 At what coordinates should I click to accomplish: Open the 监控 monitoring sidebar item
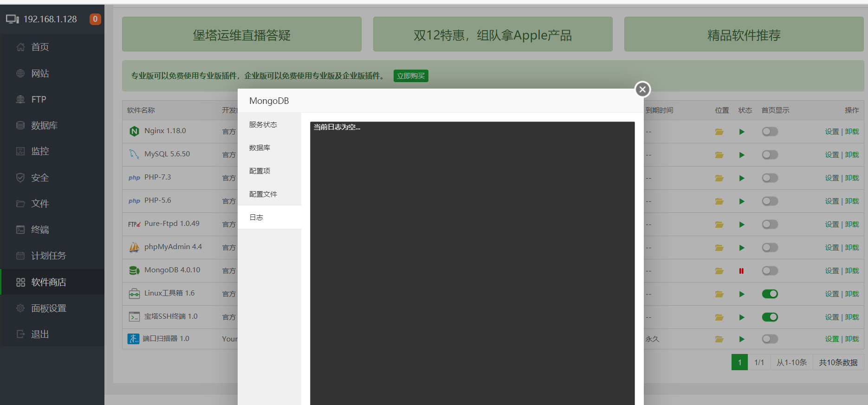52,151
